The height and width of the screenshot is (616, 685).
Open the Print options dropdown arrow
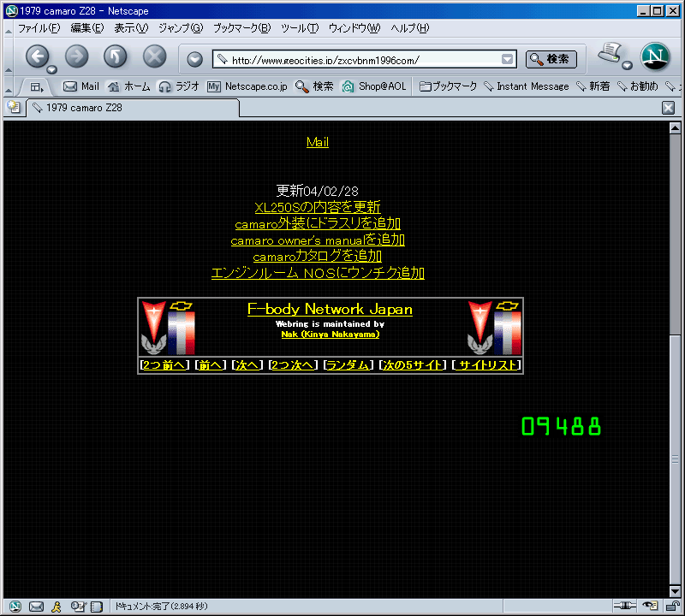coord(627,66)
